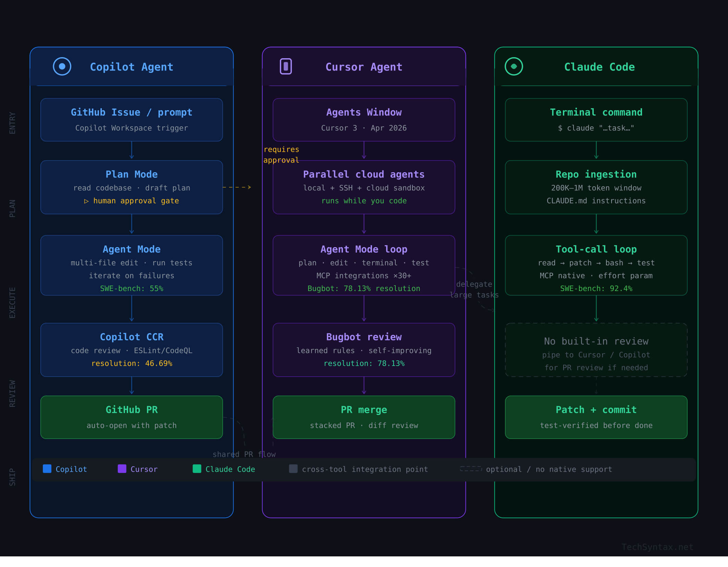Click the Claude Code circle icon

(514, 66)
